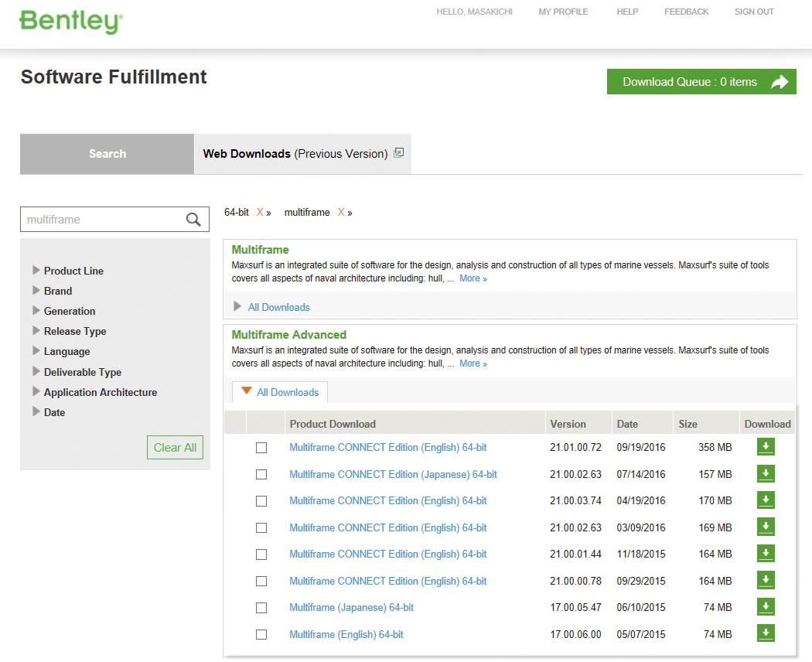This screenshot has width=812, height=662.
Task: Download Multiframe (English) 64-bit 17.00.06.00
Action: coord(766,633)
